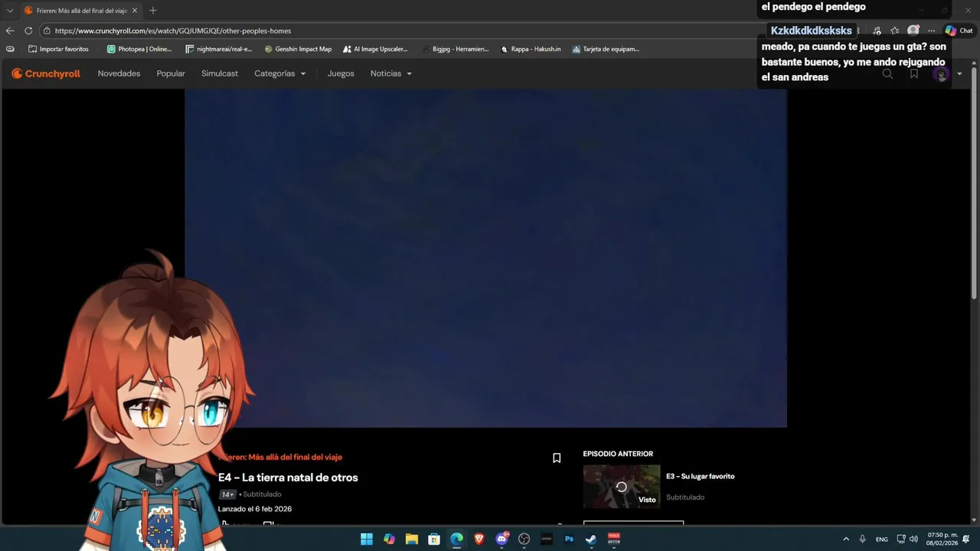Click inside the video player area
The image size is (980, 551).
tap(485, 258)
